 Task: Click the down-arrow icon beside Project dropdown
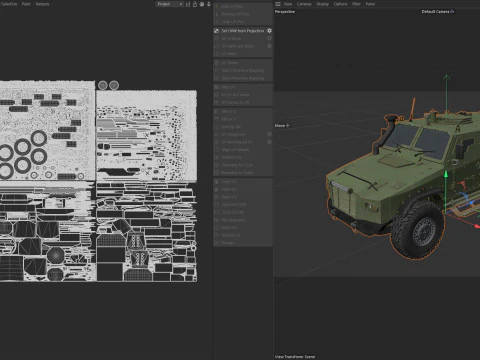[x=209, y=4]
